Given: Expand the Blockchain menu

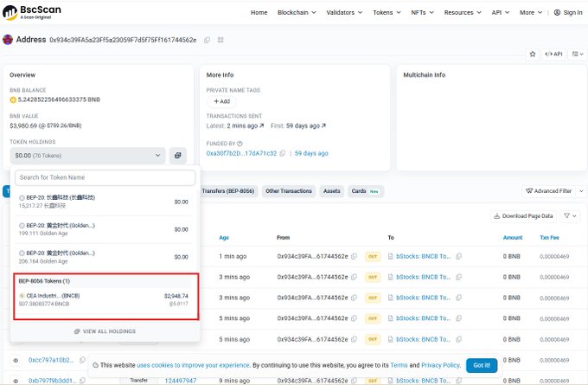Looking at the screenshot, I should coord(297,12).
